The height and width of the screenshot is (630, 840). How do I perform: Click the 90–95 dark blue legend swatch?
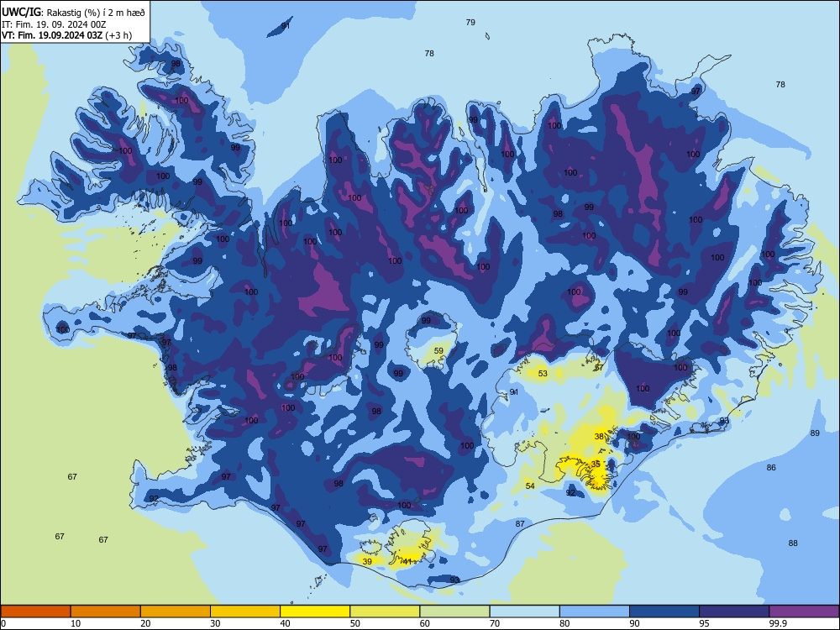click(x=664, y=612)
